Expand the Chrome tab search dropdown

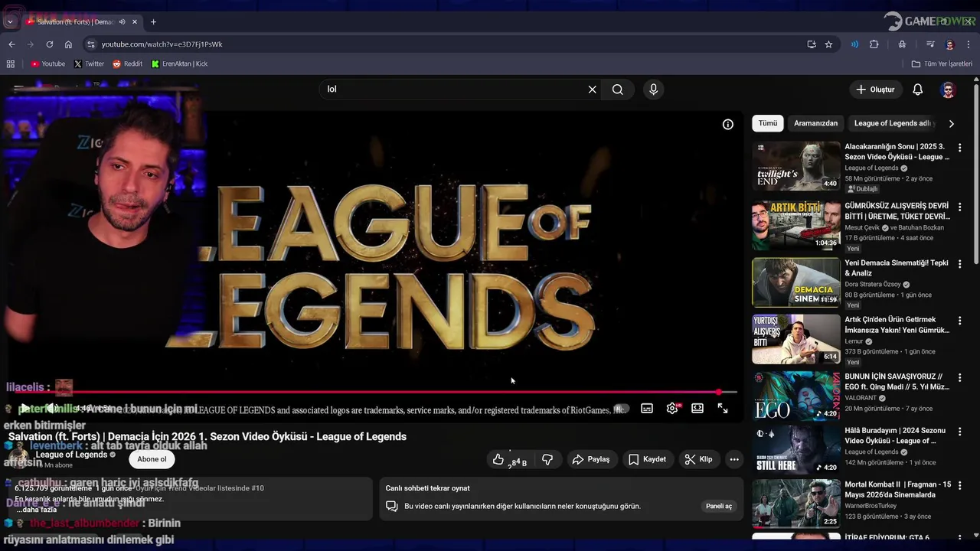pyautogui.click(x=10, y=21)
